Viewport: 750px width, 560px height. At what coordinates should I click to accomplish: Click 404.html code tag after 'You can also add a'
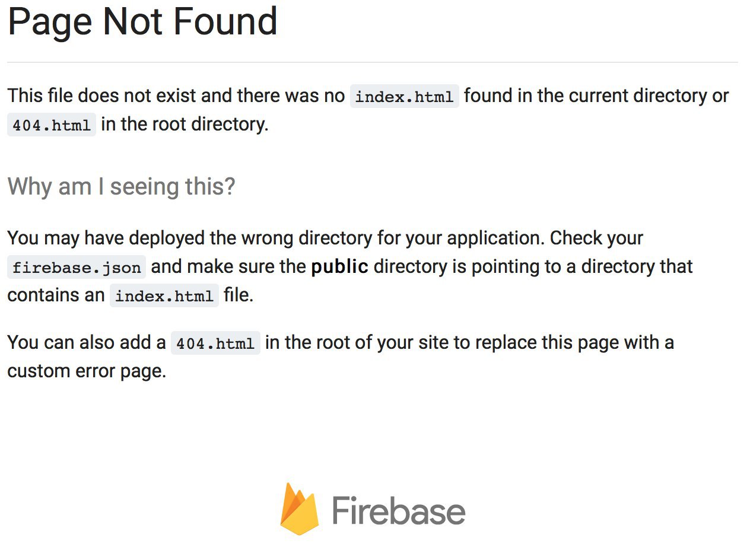[x=215, y=343]
